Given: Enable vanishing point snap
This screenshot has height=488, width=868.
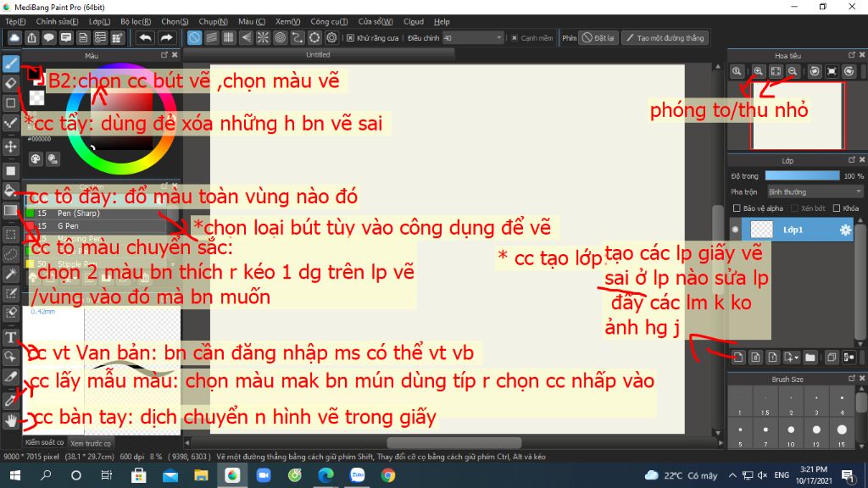Looking at the screenshot, I should pyautogui.click(x=246, y=37).
